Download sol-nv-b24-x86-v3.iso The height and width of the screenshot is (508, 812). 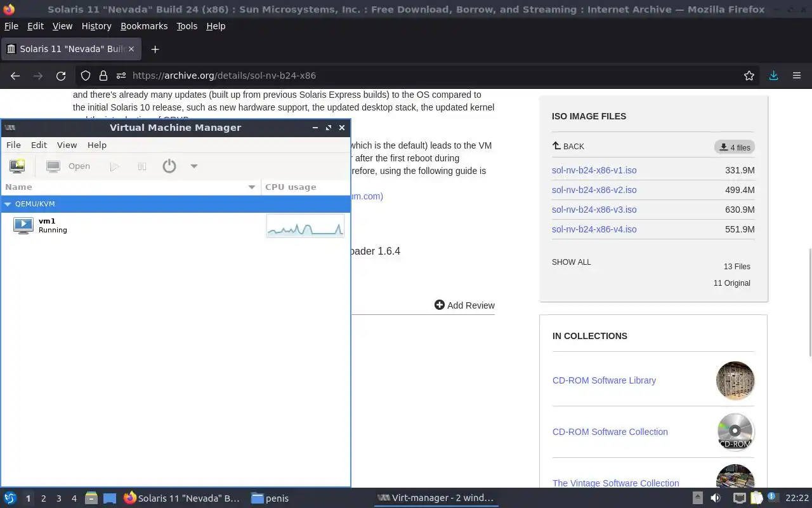tap(594, 210)
